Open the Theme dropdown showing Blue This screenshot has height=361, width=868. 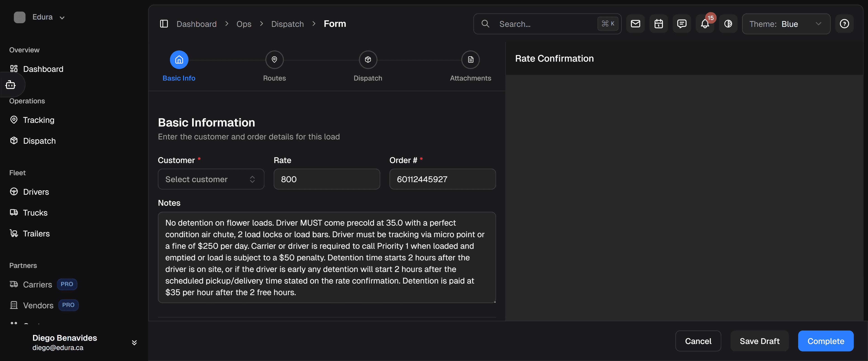[x=786, y=24]
